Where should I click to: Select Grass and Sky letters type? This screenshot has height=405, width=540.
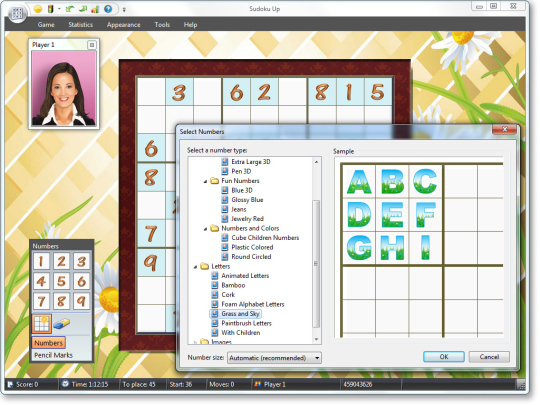pos(240,314)
